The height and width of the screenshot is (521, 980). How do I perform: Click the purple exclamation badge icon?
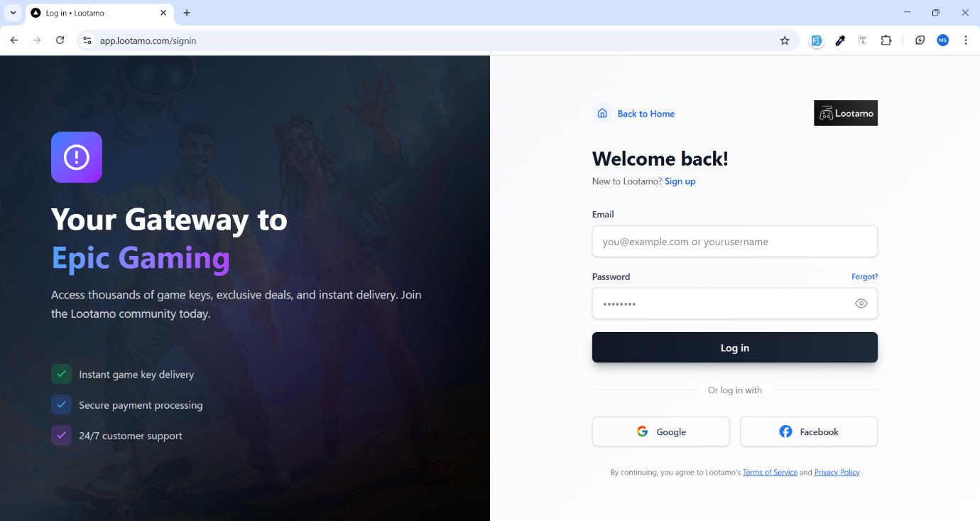click(76, 157)
